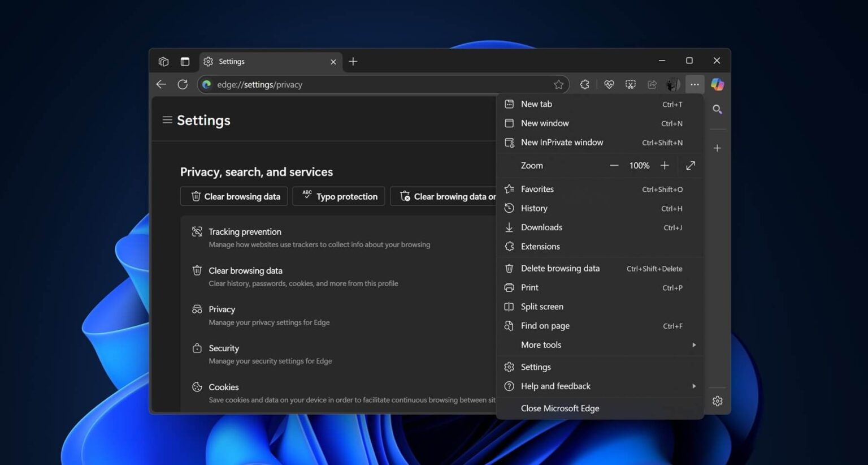Click the Share icon in the toolbar
This screenshot has width=868, height=465.
click(652, 84)
